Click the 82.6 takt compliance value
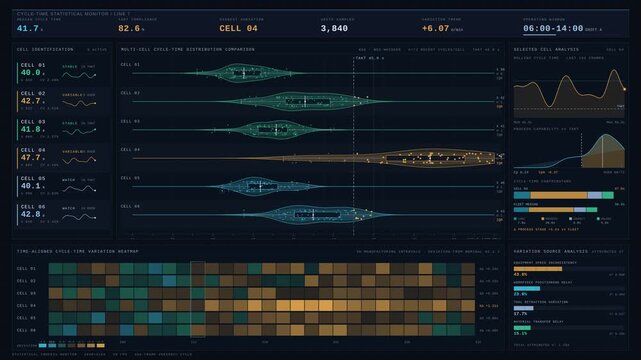Viewport: 641px width, 360px height. 129,28
